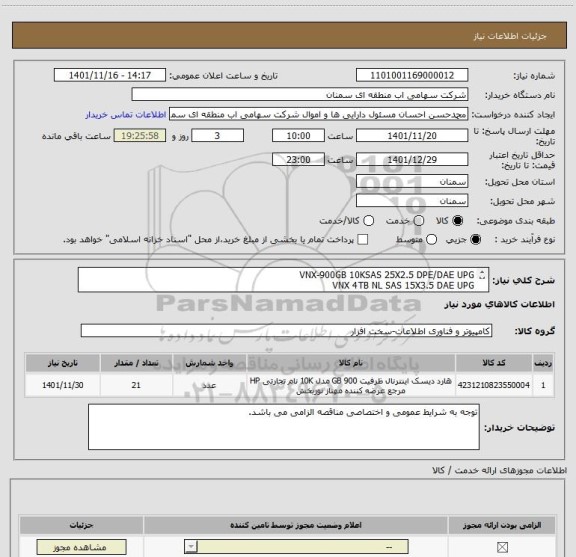Click the price validity time 23:00
Viewport: 576px width, 557px height.
pos(298,160)
